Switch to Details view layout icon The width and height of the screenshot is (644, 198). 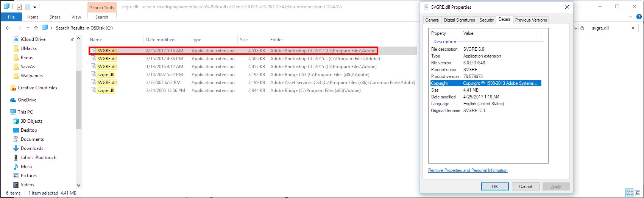coord(630,193)
